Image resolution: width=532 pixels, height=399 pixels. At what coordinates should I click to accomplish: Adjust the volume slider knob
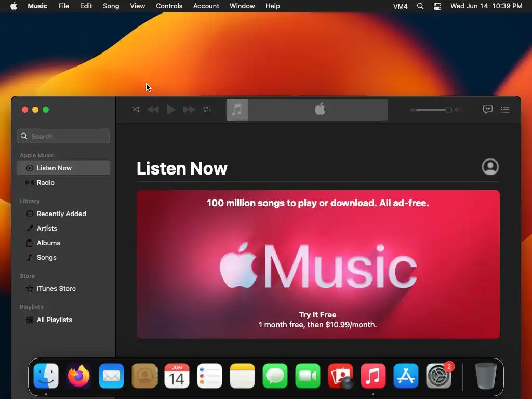448,110
